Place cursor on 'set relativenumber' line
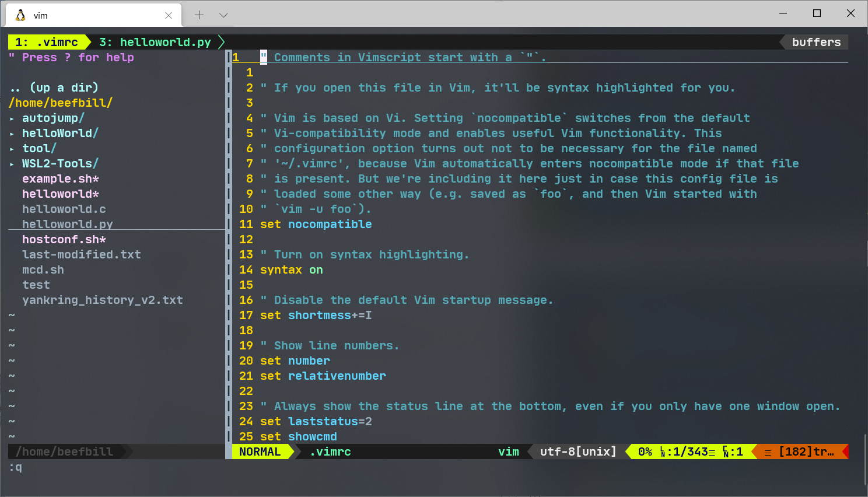This screenshot has height=497, width=868. (x=323, y=376)
